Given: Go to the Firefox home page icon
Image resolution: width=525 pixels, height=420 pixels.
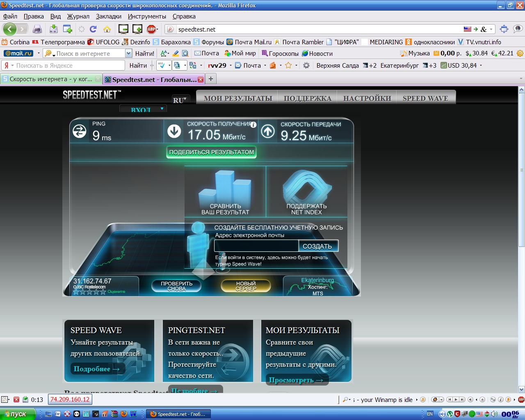Looking at the screenshot, I should click(x=107, y=29).
